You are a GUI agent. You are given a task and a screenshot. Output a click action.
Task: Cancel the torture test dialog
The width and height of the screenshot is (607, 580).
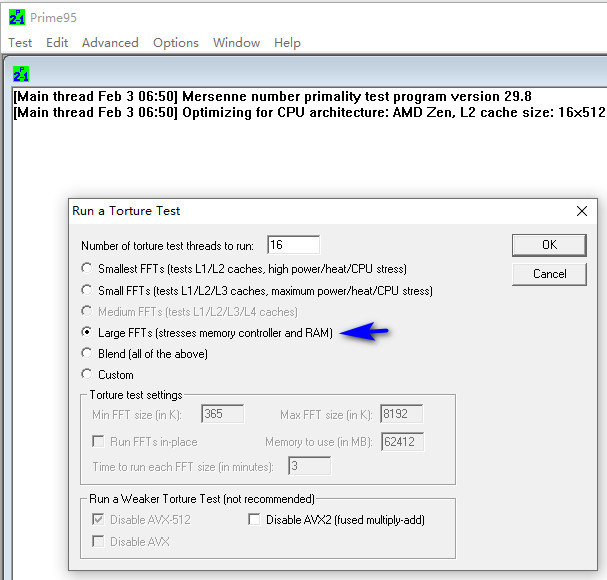pos(549,274)
